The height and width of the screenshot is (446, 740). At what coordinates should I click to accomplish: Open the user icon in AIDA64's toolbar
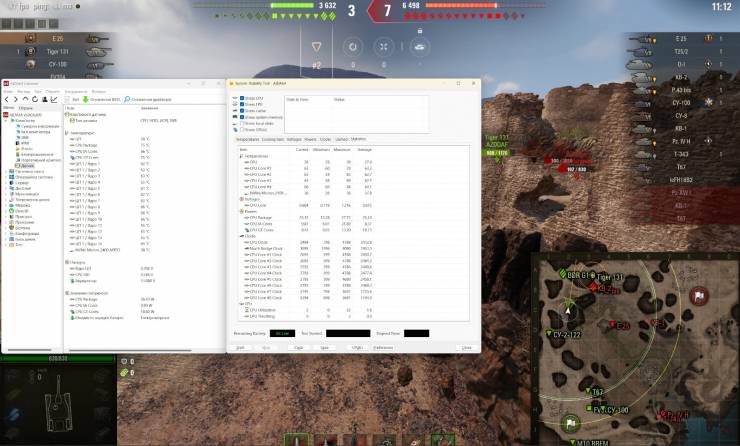point(44,100)
